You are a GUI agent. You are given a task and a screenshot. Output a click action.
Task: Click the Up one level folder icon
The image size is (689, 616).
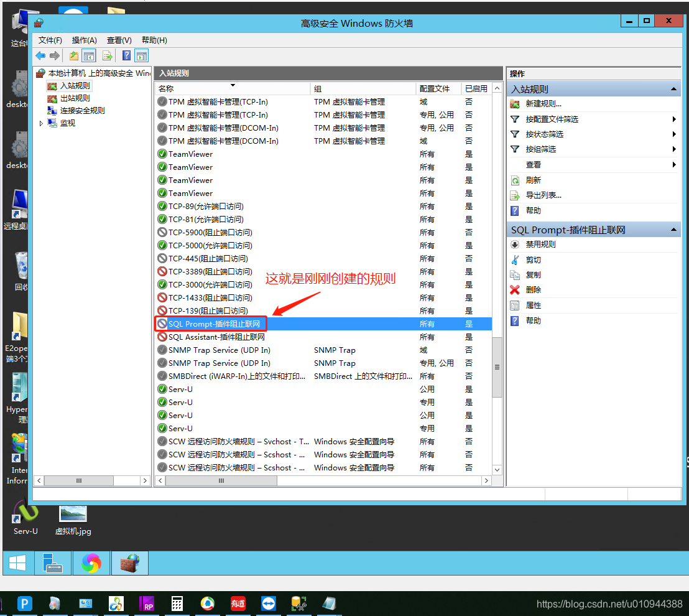coord(74,56)
